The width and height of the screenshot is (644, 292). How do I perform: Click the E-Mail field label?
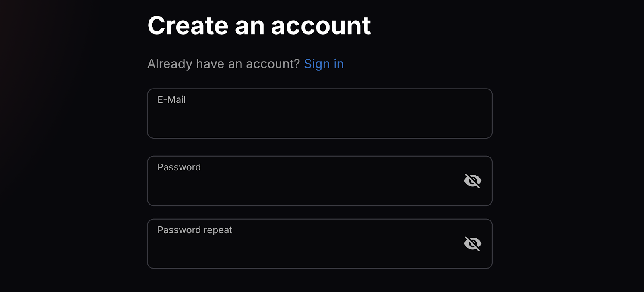171,100
